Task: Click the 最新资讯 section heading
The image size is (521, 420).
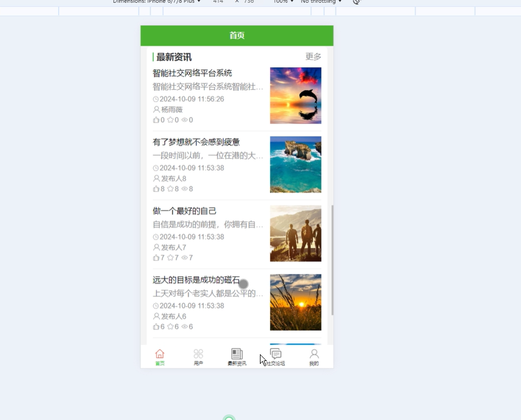Action: point(174,57)
